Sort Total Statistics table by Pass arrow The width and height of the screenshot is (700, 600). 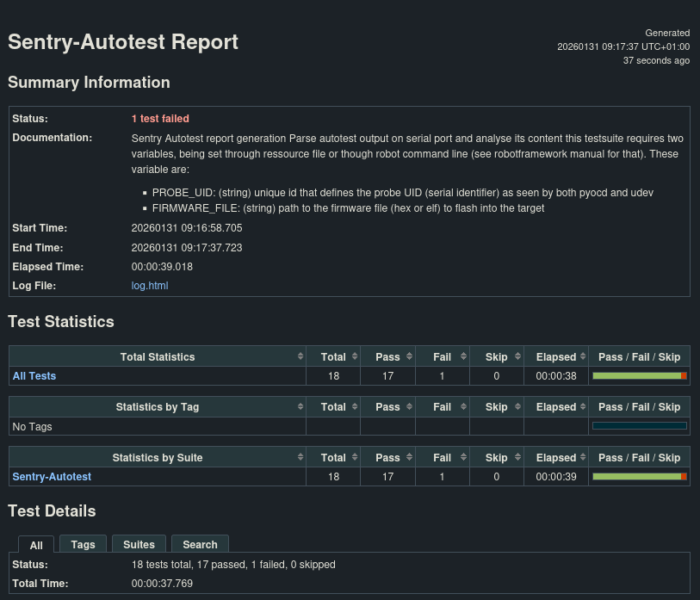(409, 356)
